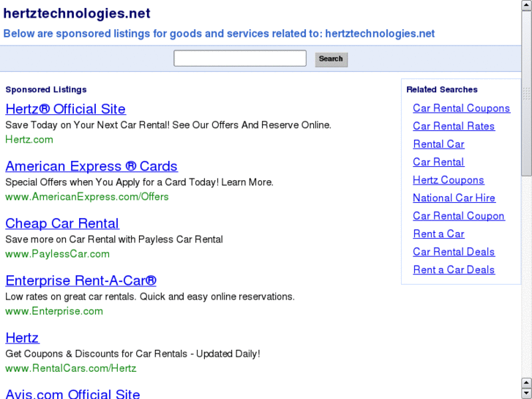Screen dimensions: 532x399
Task: Click the scrollbar up arrow near bottom
Action: 526,384
